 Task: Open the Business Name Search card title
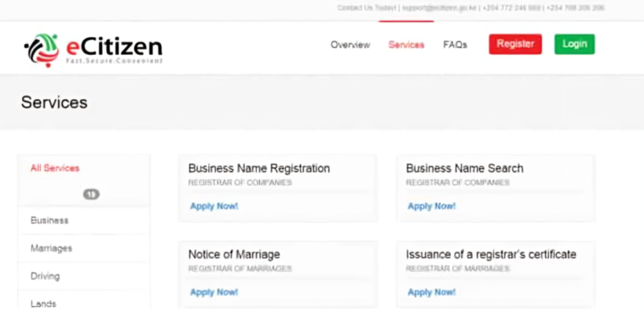tap(464, 169)
